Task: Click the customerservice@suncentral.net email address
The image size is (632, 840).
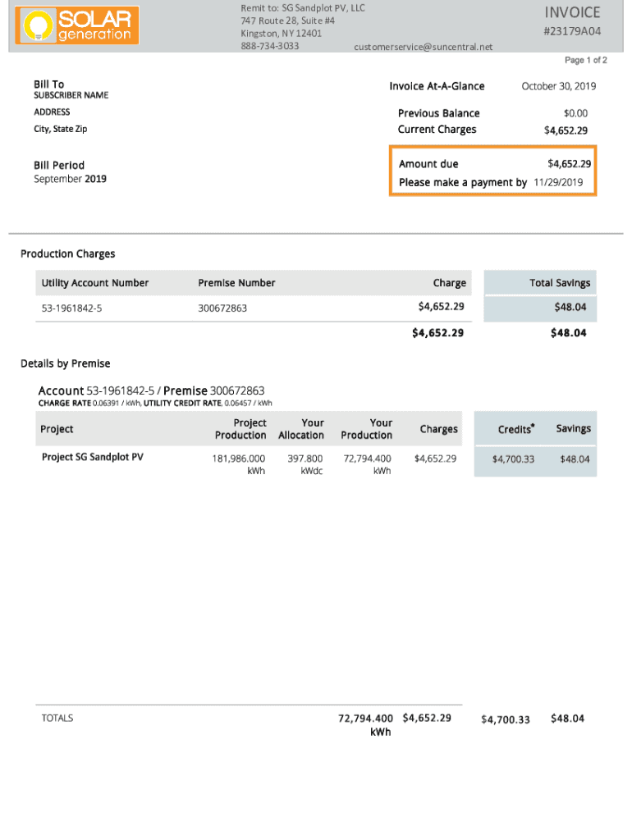Action: (423, 47)
